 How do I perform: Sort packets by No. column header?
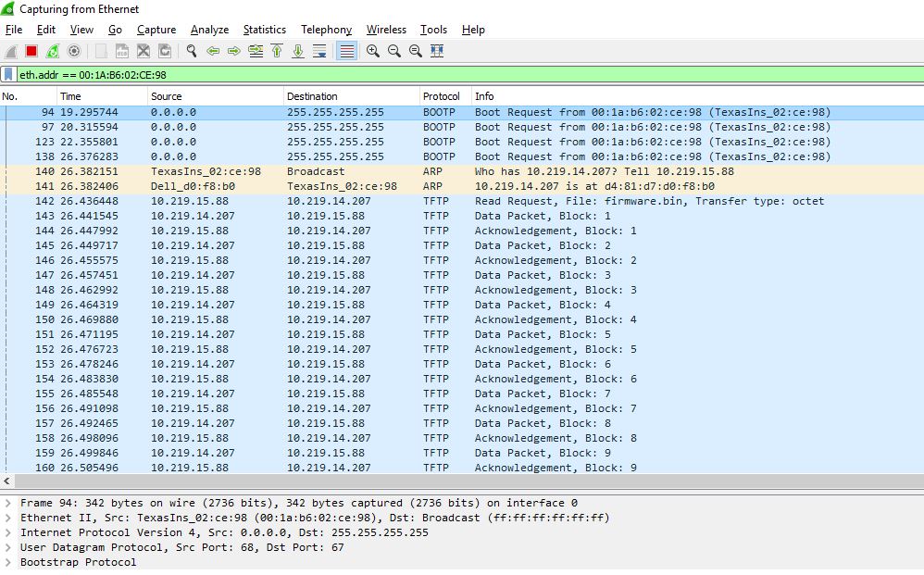tap(29, 96)
